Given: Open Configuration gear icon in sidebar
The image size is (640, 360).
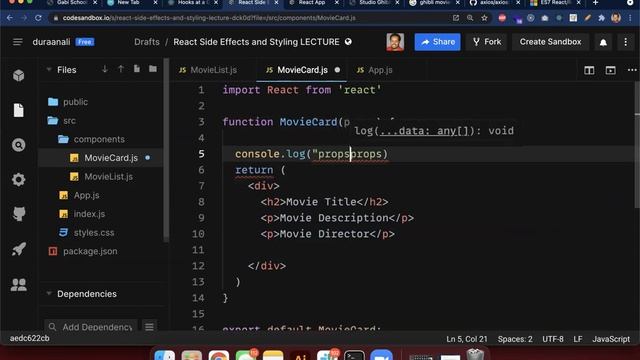Looking at the screenshot, I should 18,180.
